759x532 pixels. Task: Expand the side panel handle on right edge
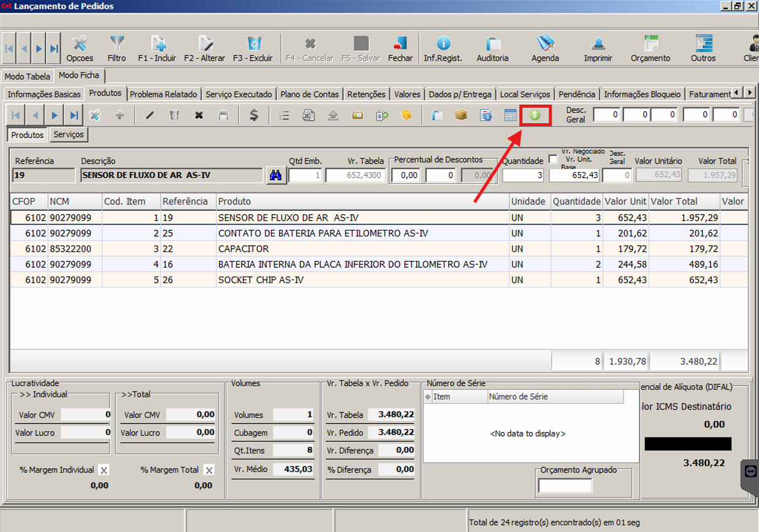pyautogui.click(x=750, y=471)
